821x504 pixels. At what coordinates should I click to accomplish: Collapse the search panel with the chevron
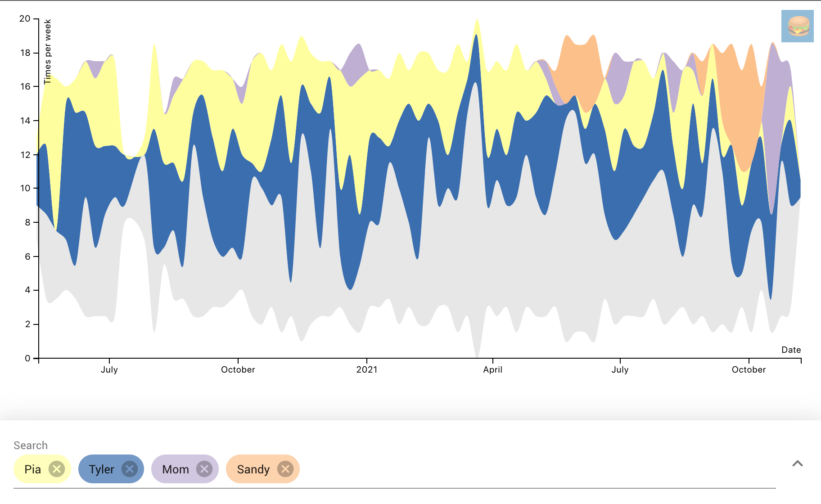pyautogui.click(x=797, y=463)
